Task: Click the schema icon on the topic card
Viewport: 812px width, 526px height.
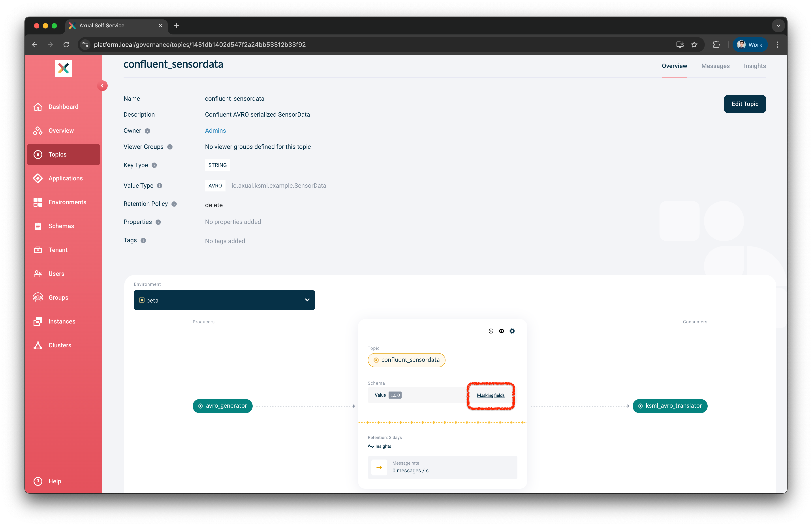Action: (491, 331)
